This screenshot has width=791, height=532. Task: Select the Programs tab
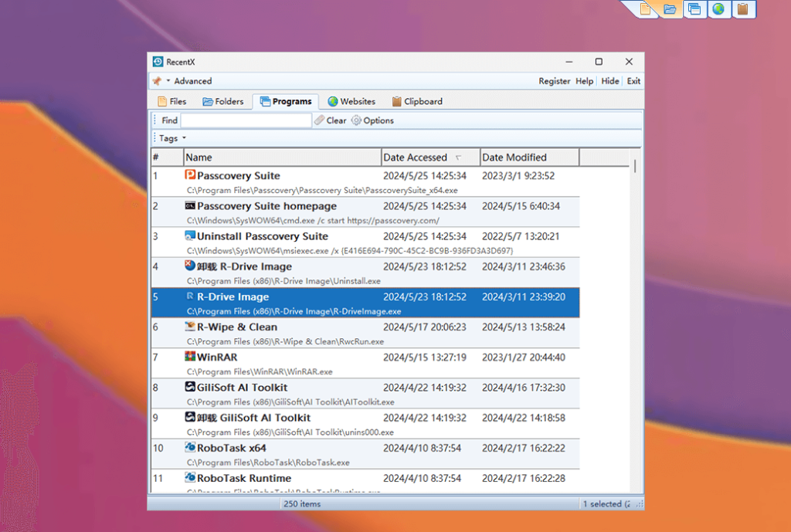(x=286, y=101)
